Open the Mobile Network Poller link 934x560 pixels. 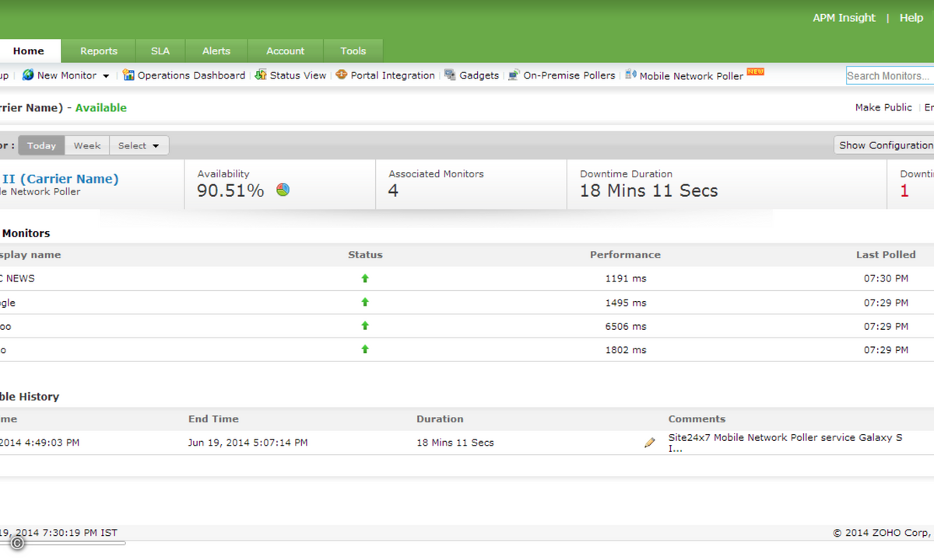691,76
